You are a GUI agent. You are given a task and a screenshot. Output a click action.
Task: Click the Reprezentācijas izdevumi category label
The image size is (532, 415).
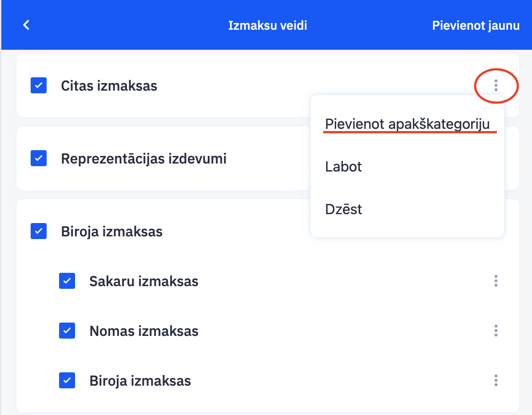pyautogui.click(x=143, y=158)
